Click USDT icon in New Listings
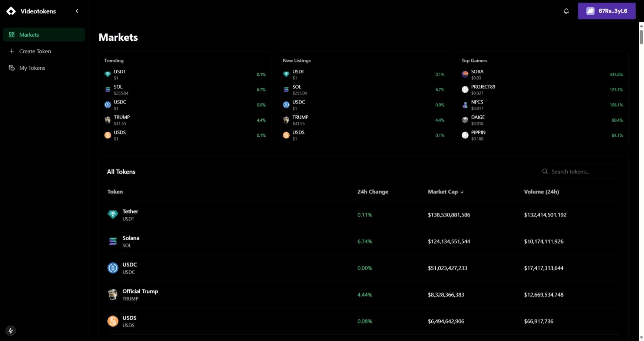The width and height of the screenshot is (644, 341). click(x=286, y=75)
